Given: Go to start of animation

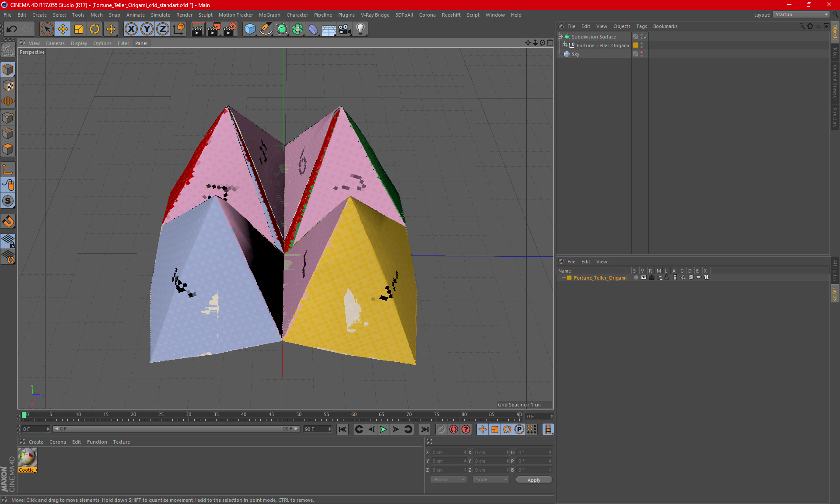Looking at the screenshot, I should (x=343, y=429).
